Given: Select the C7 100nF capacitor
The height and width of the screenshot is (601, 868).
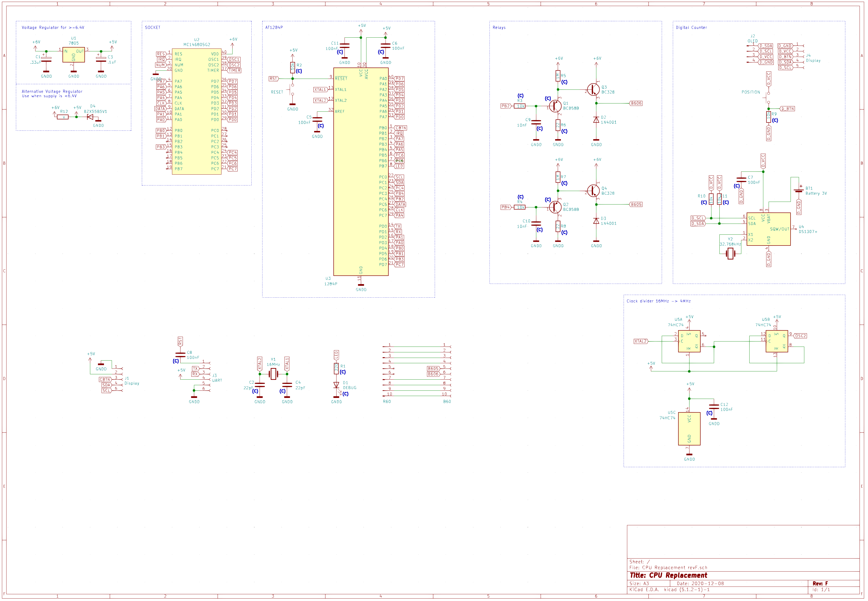Looking at the screenshot, I should [741, 180].
